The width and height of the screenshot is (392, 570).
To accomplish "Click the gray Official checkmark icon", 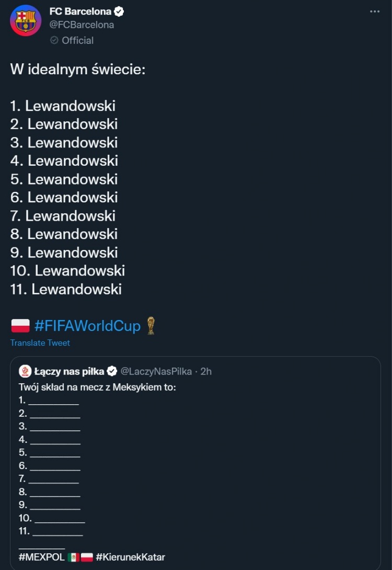I will pyautogui.click(x=54, y=40).
